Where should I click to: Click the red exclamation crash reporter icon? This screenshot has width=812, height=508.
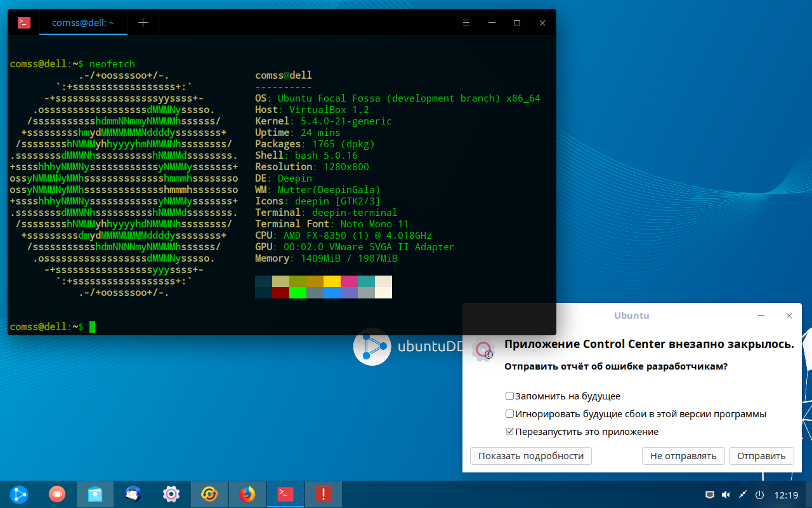click(324, 494)
